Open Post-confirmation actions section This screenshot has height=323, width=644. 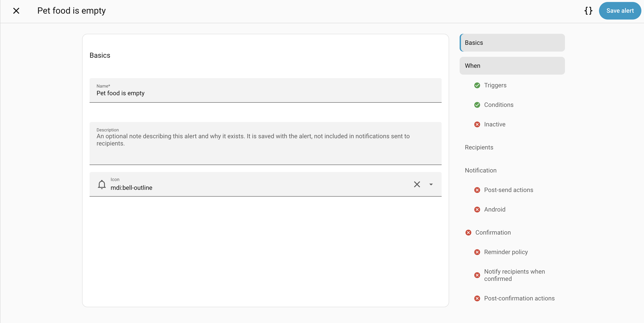[x=519, y=298]
